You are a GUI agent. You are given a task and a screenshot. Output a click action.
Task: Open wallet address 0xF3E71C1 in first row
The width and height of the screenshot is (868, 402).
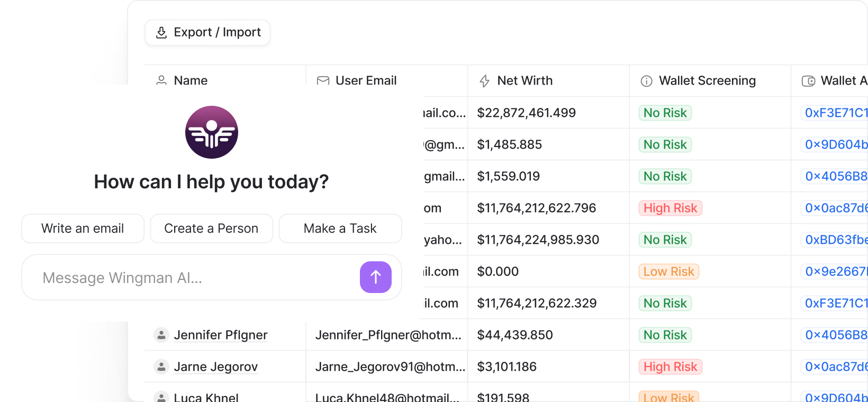(x=836, y=113)
